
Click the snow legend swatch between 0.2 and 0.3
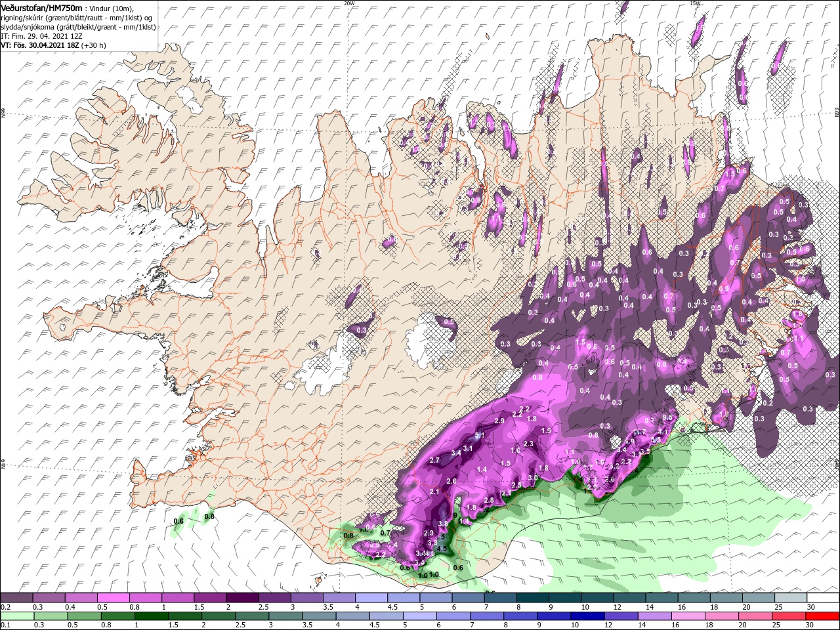pyautogui.click(x=17, y=598)
